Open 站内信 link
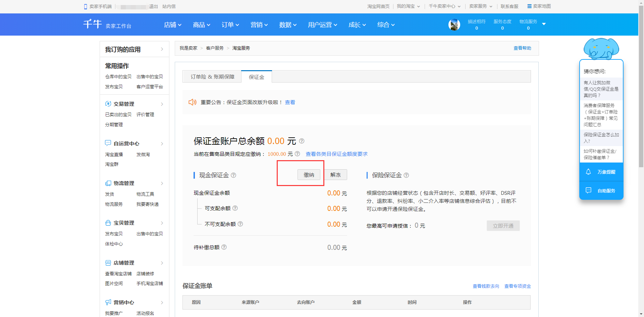Image resolution: width=644 pixels, height=317 pixels. (169, 6)
